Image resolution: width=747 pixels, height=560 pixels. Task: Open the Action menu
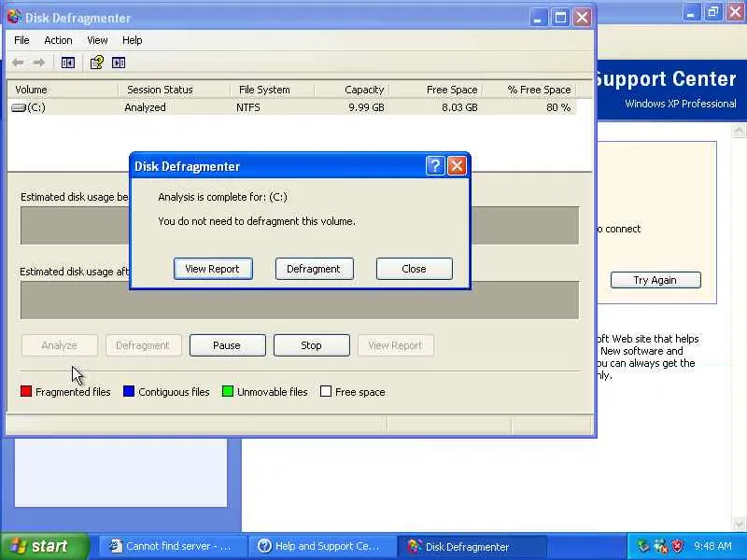[x=58, y=40]
